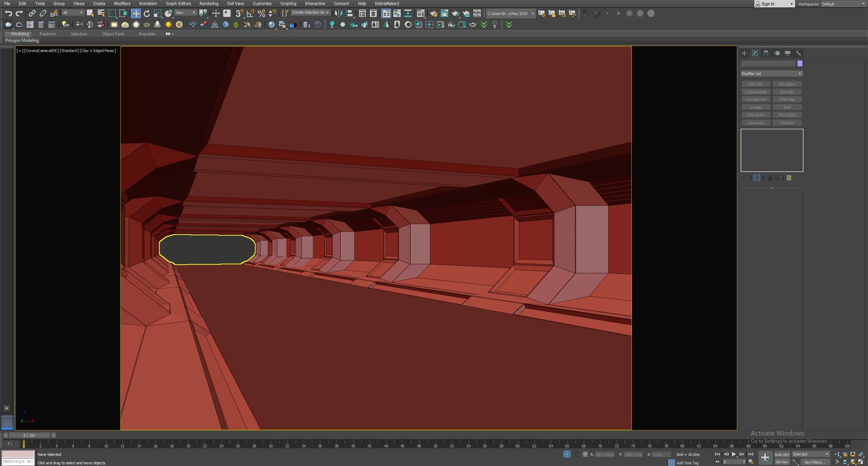Toggle Window/Crossing selection mode

click(x=123, y=13)
